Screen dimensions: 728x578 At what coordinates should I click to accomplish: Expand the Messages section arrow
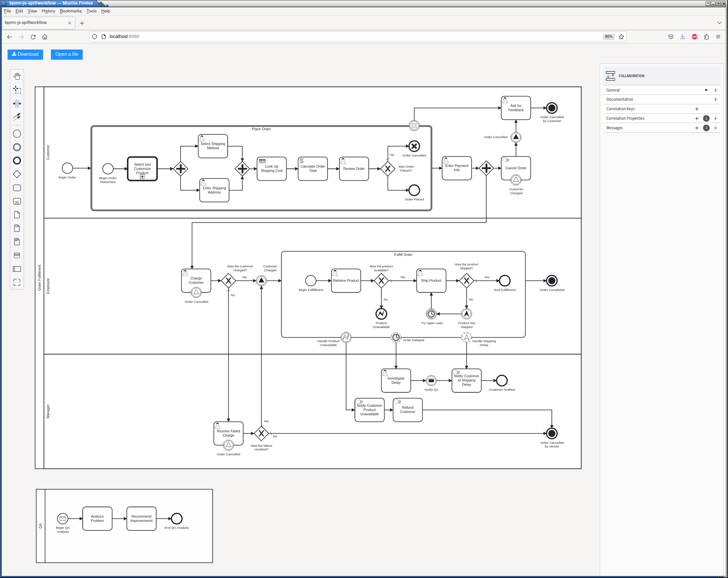click(715, 128)
